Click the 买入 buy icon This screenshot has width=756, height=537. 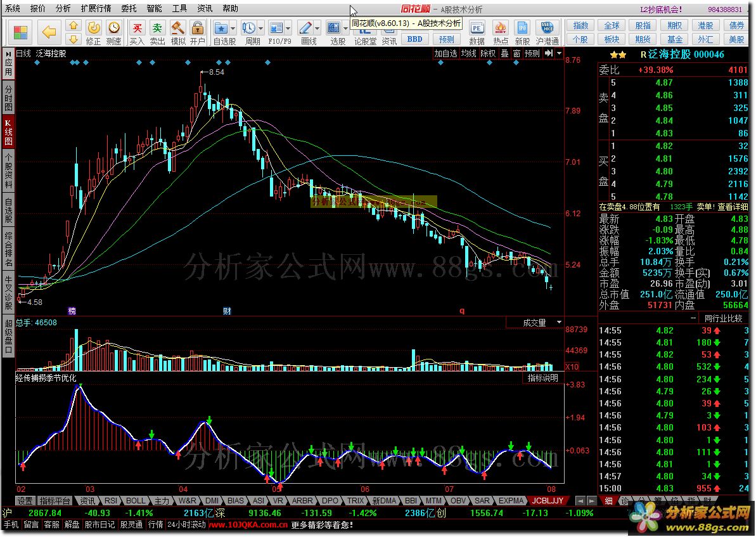[138, 27]
